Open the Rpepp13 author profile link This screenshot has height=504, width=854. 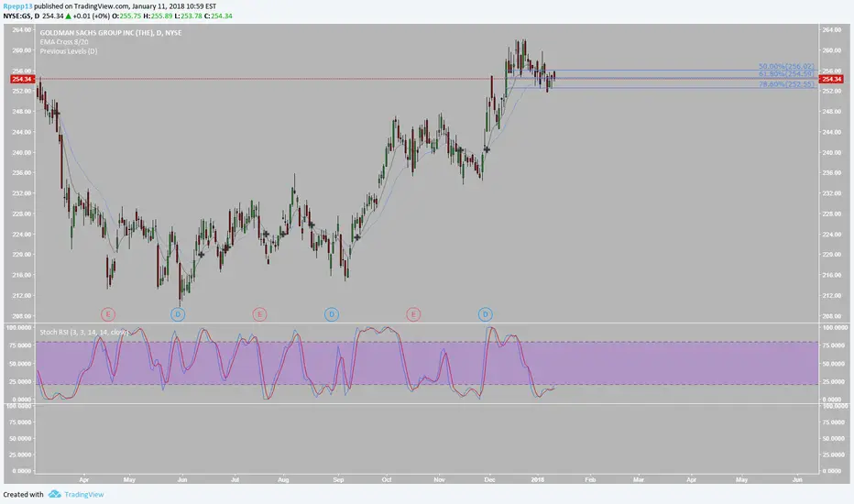coord(17,6)
